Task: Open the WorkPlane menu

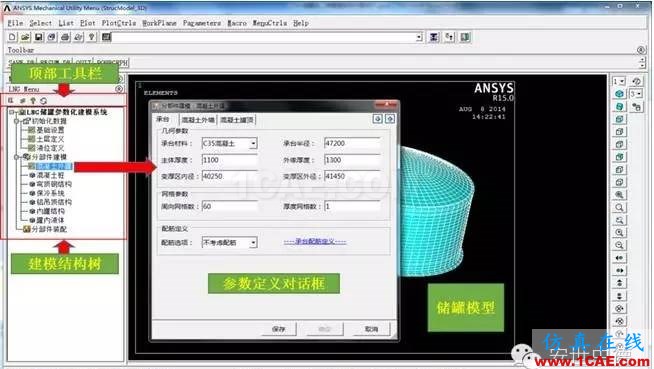Action: pyautogui.click(x=159, y=23)
